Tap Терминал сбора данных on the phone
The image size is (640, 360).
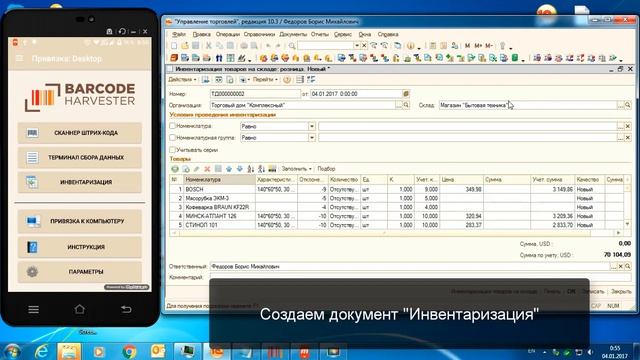pyautogui.click(x=80, y=158)
